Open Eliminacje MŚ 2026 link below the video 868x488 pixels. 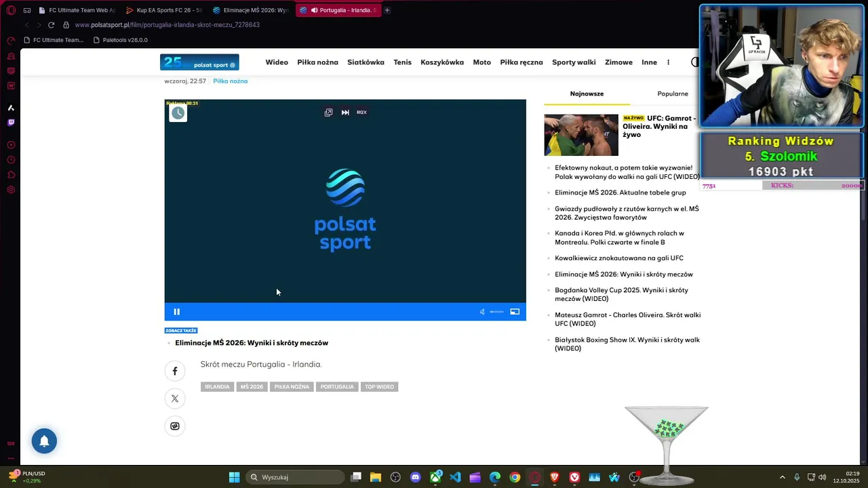(x=252, y=343)
